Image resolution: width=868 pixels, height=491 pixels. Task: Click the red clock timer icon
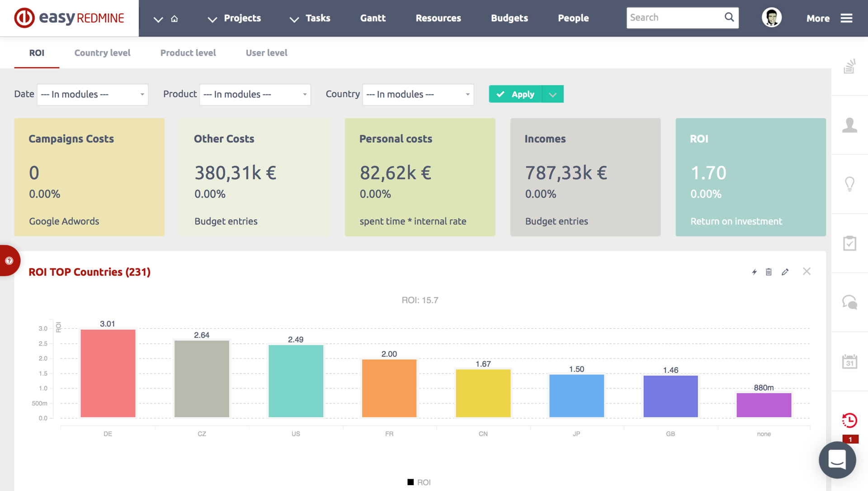pos(849,421)
